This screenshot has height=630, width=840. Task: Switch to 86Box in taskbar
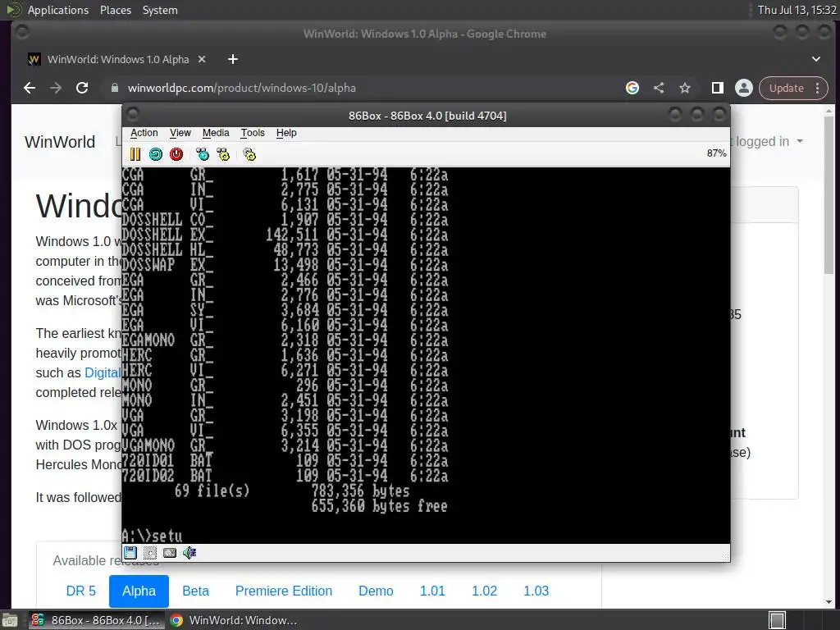point(98,620)
